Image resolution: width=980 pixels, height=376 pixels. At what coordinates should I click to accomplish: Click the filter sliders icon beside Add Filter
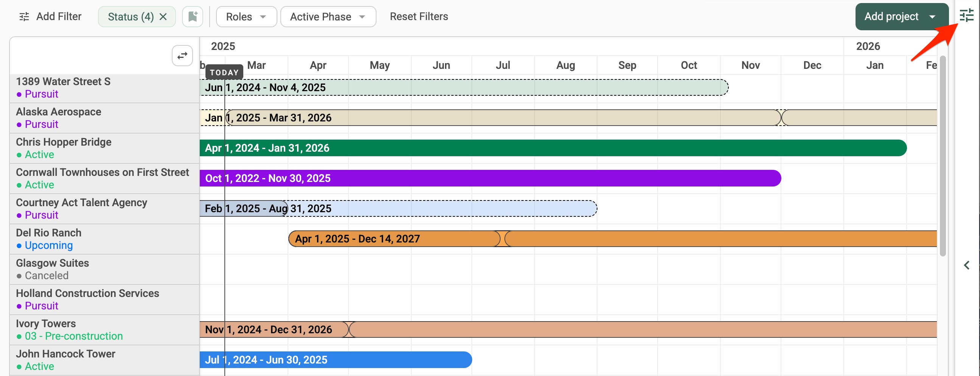pyautogui.click(x=24, y=17)
